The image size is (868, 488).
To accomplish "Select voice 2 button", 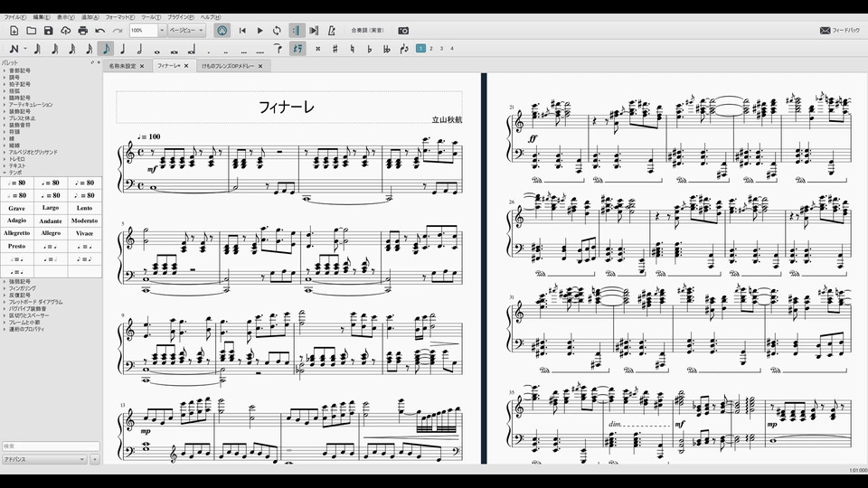I will (431, 49).
